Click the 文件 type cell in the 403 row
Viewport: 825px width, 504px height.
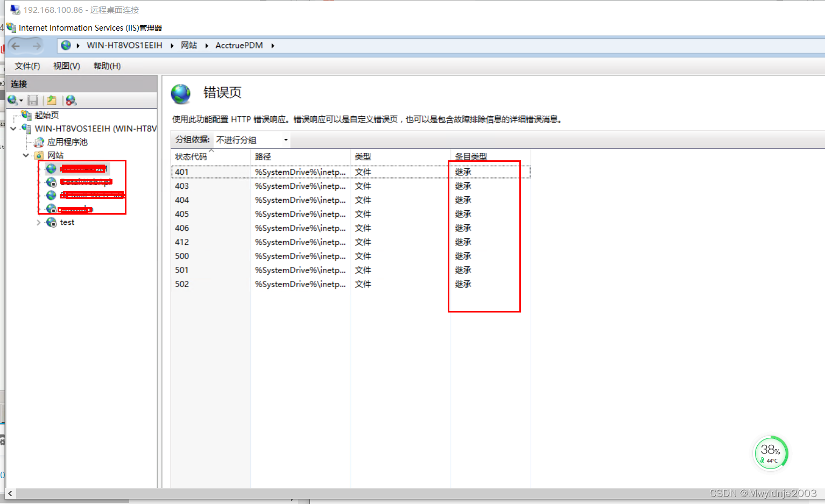tap(363, 186)
